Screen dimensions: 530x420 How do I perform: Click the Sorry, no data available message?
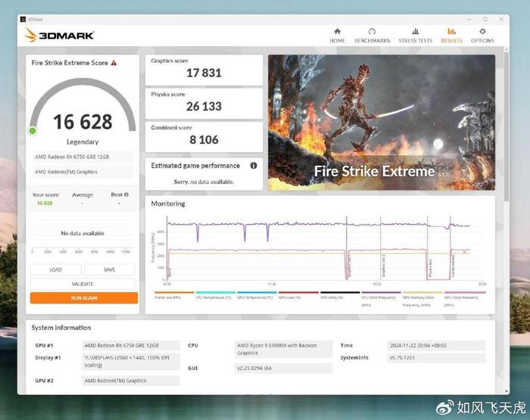point(204,182)
